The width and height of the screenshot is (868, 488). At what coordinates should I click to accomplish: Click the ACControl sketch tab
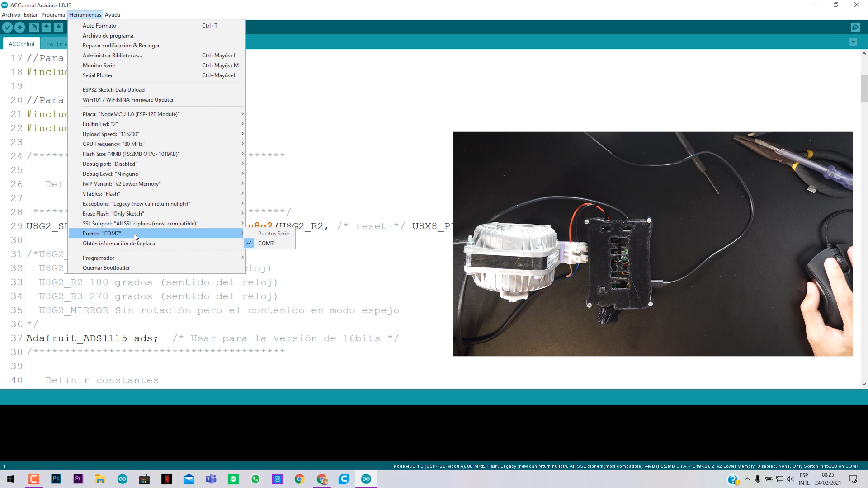(x=21, y=43)
